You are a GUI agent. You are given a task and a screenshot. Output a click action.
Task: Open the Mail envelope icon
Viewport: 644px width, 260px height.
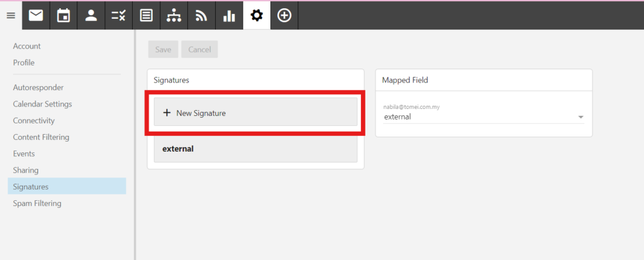(x=36, y=16)
